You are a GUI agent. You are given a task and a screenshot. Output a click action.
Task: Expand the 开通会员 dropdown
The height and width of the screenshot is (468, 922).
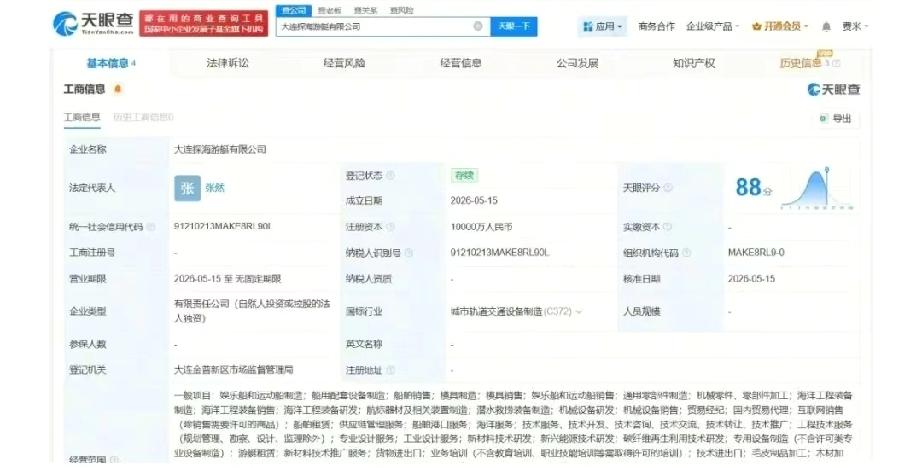coord(780,26)
